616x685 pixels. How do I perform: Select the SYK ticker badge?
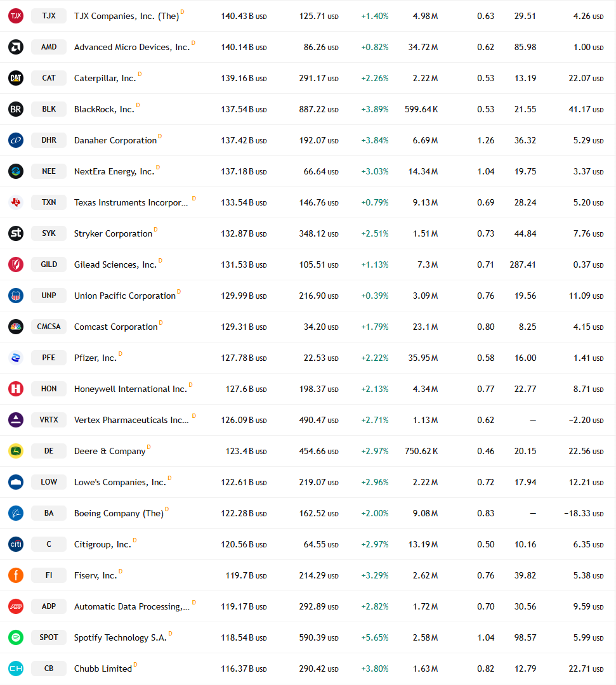[x=49, y=233]
